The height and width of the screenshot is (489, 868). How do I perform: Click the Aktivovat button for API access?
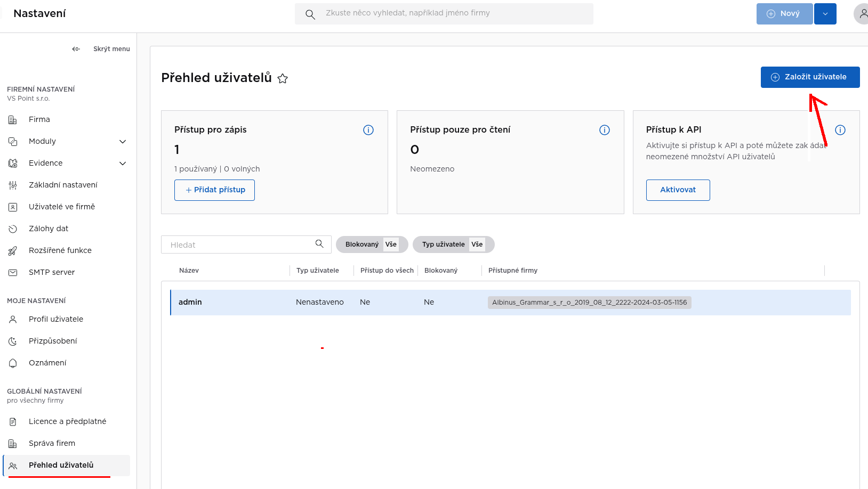(x=678, y=190)
